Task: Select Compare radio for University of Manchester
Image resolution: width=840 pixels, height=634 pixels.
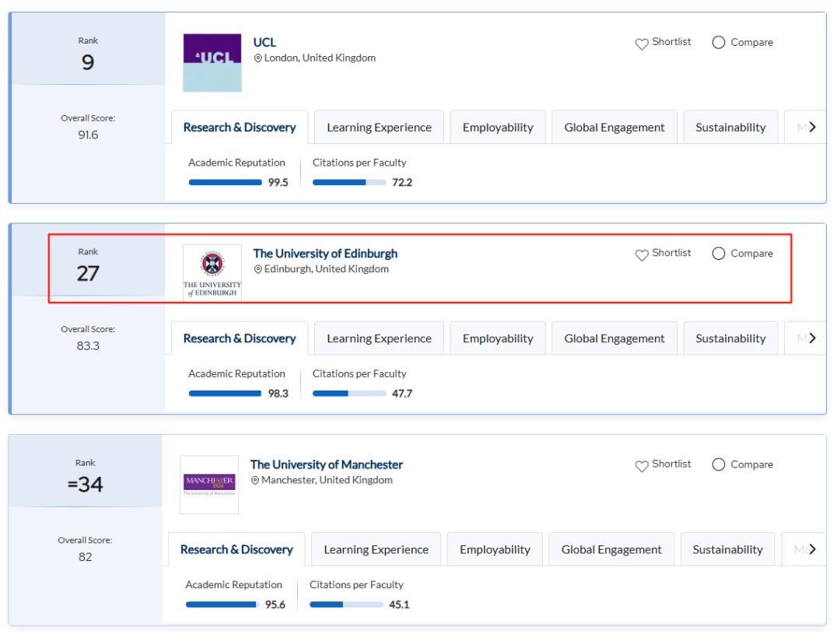Action: click(x=719, y=464)
